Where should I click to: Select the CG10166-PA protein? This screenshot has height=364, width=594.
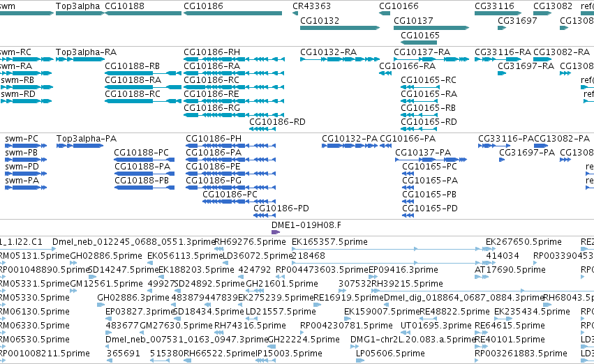point(385,146)
